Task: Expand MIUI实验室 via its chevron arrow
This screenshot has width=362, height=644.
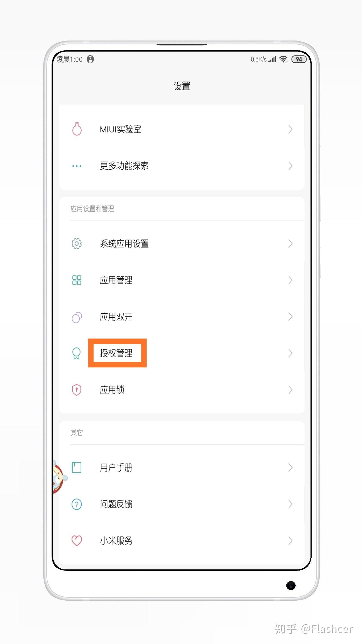Action: tap(290, 129)
